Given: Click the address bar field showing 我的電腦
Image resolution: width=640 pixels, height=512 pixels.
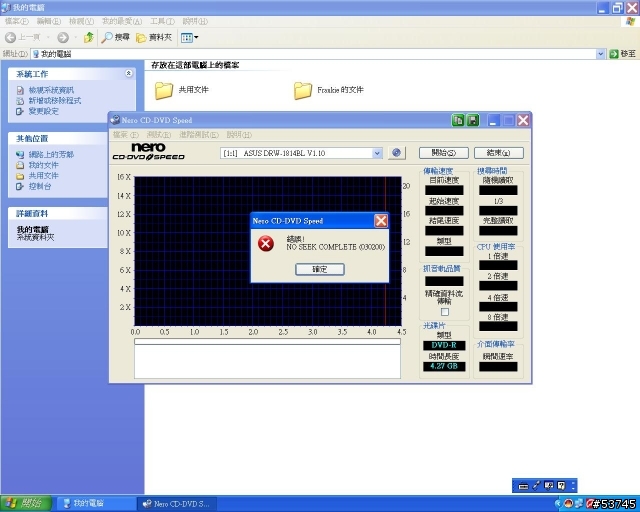Looking at the screenshot, I should click(313, 54).
